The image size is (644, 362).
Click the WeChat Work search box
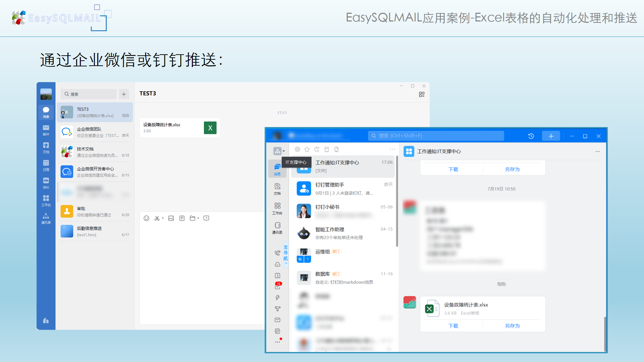pos(89,94)
